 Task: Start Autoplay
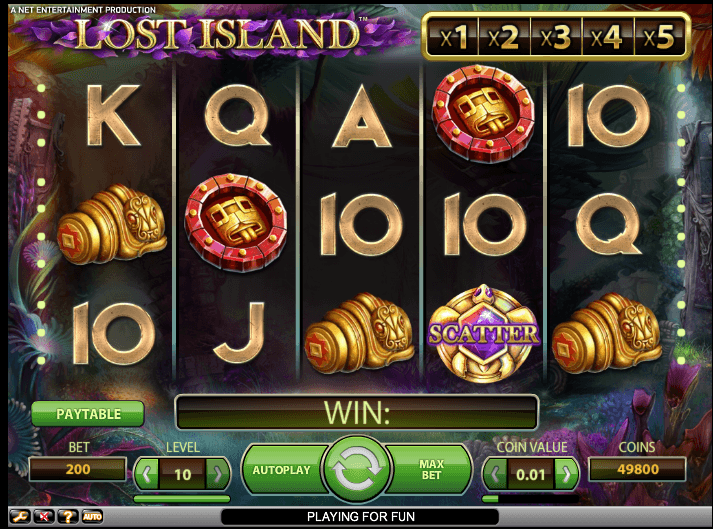coord(282,470)
